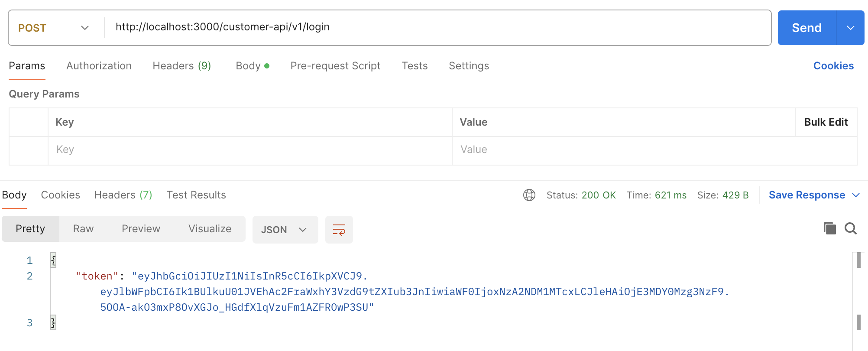Show the response Cookies tab
The height and width of the screenshot is (351, 868).
[x=61, y=195]
